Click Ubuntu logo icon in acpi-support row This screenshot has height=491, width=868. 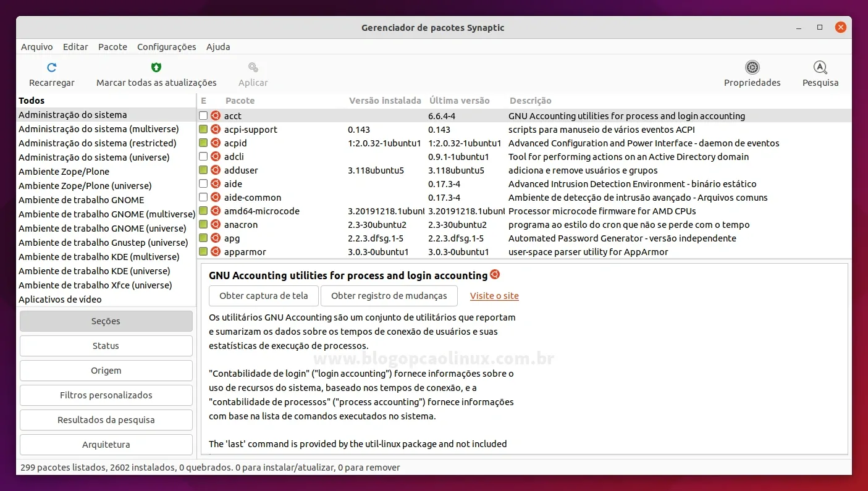pos(216,129)
